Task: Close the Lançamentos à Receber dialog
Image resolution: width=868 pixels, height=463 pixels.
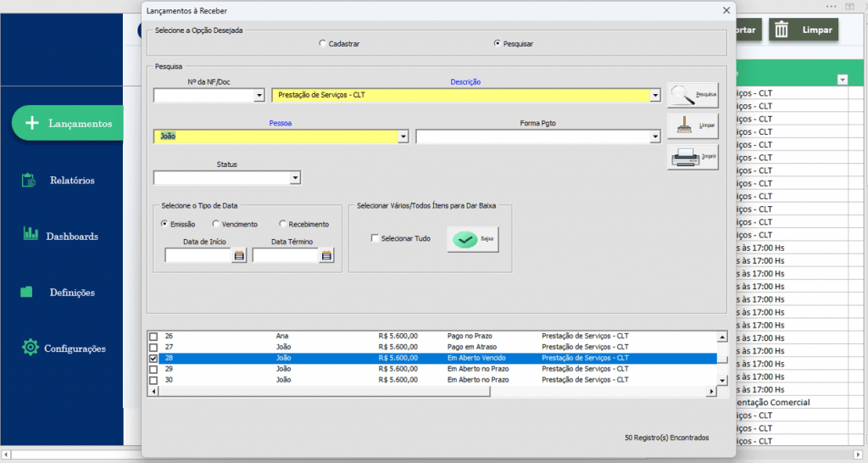Action: [726, 10]
